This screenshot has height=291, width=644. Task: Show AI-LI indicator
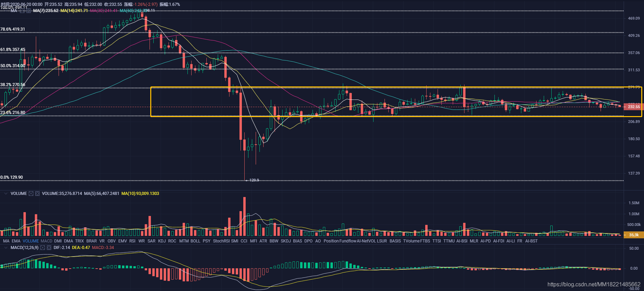(x=511, y=241)
